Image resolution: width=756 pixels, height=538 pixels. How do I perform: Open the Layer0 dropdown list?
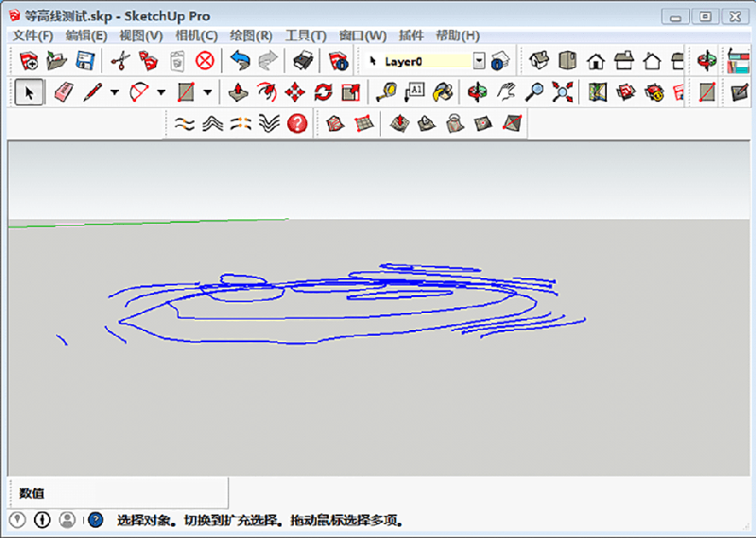click(x=478, y=61)
